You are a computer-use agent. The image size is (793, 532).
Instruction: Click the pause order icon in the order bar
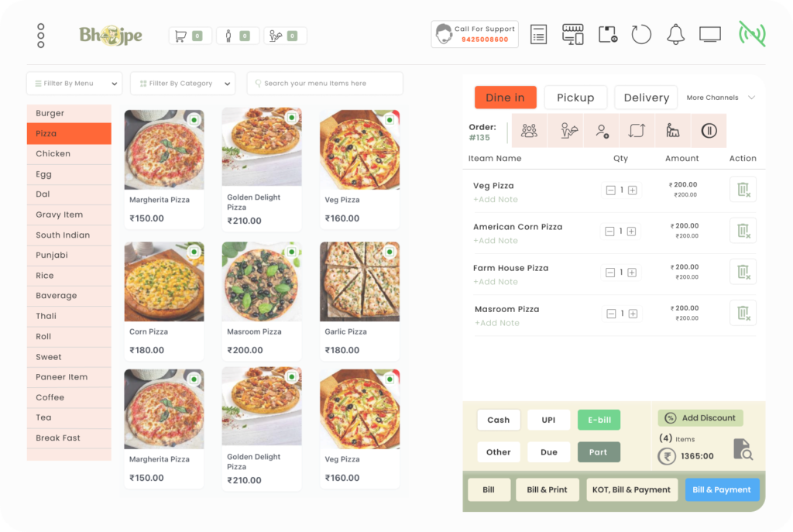pyautogui.click(x=709, y=130)
